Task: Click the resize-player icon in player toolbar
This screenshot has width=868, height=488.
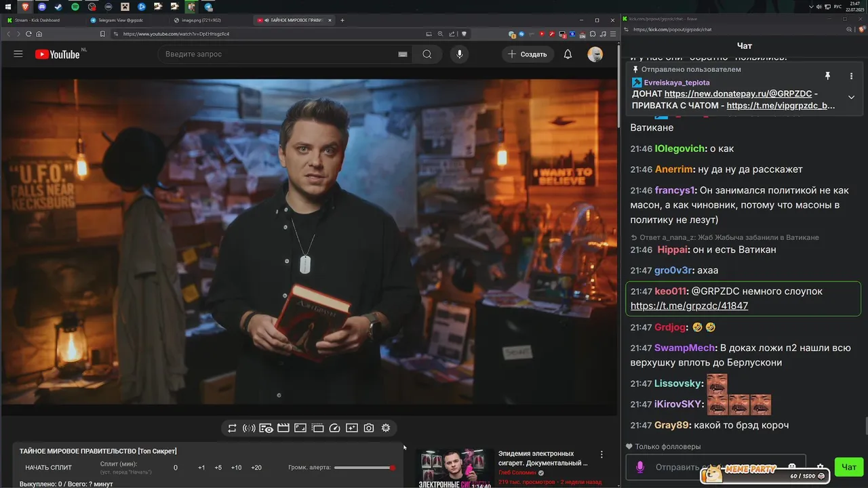Action: click(300, 428)
